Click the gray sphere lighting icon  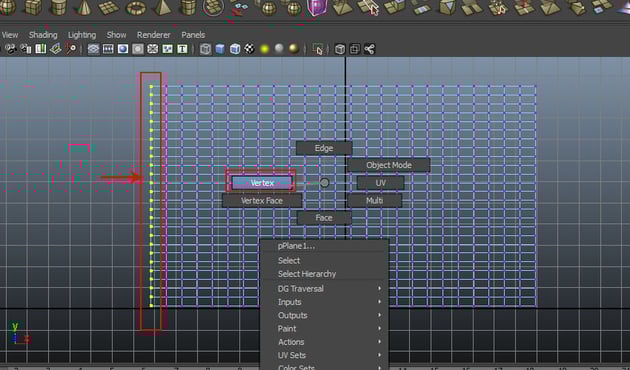click(279, 49)
